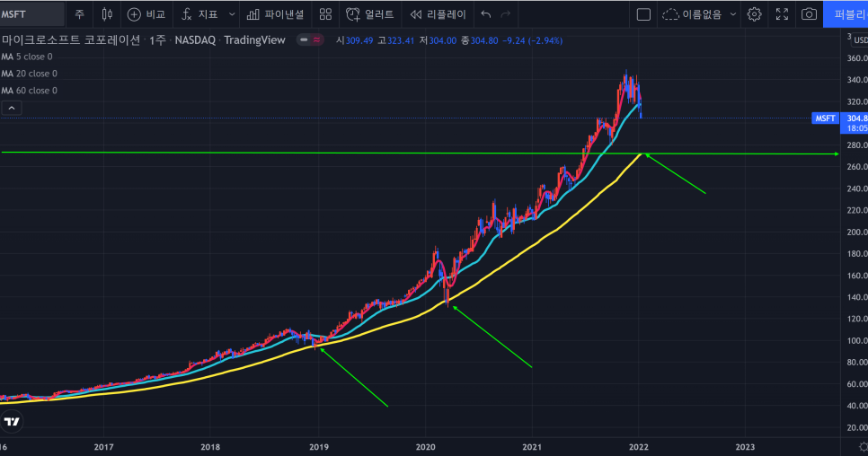The width and height of the screenshot is (868, 456).
Task: Select the MA 60 close 0 indicator
Action: click(x=29, y=90)
